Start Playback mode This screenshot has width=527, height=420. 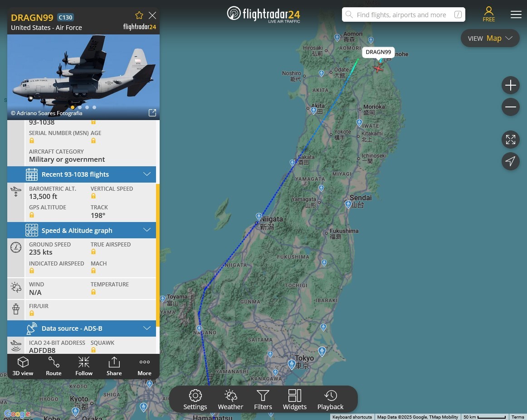(330, 400)
